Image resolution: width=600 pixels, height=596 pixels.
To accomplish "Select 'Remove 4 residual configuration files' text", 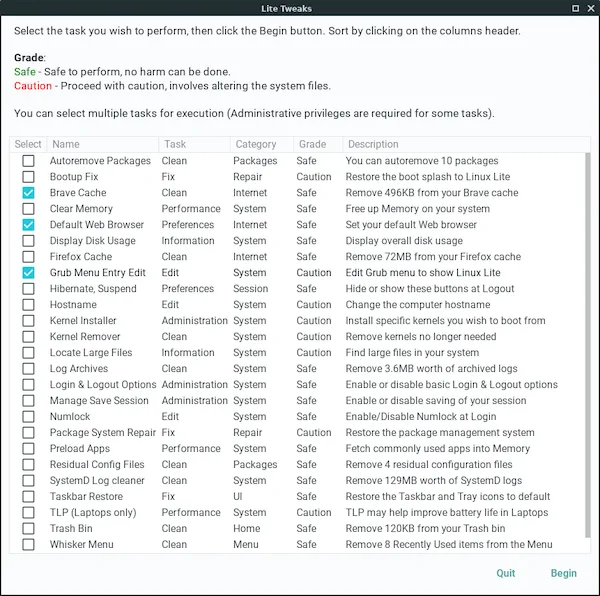I will [x=429, y=464].
